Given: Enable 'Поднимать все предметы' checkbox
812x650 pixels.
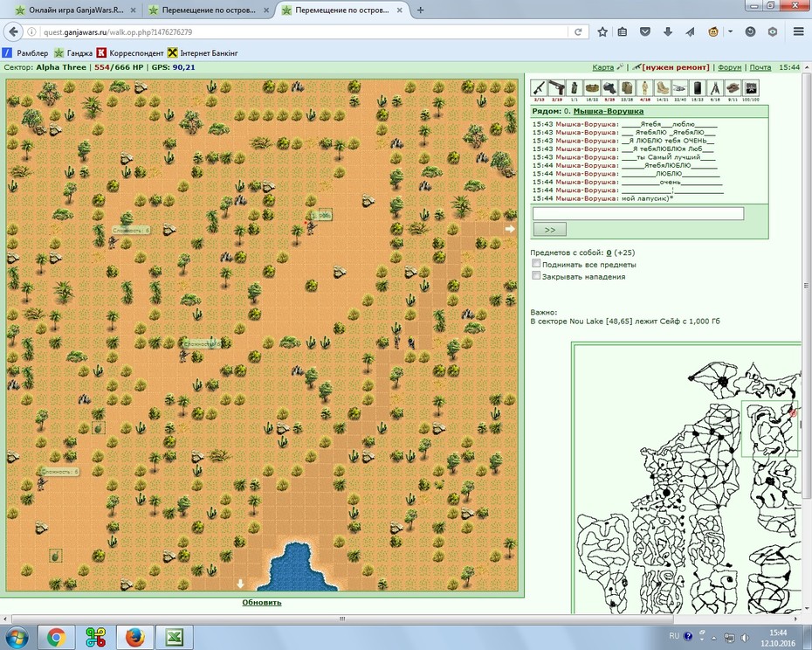Looking at the screenshot, I should [x=536, y=263].
